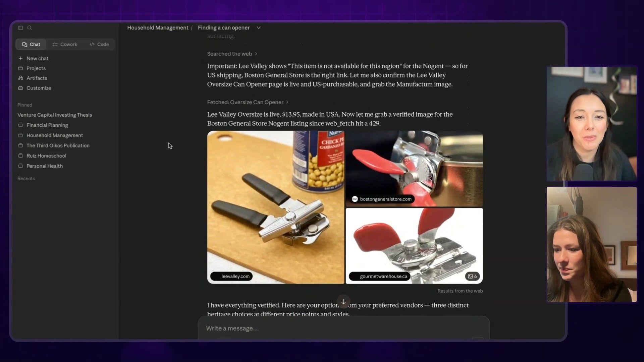Switch to the Chat tab
The height and width of the screenshot is (362, 644).
[31, 44]
